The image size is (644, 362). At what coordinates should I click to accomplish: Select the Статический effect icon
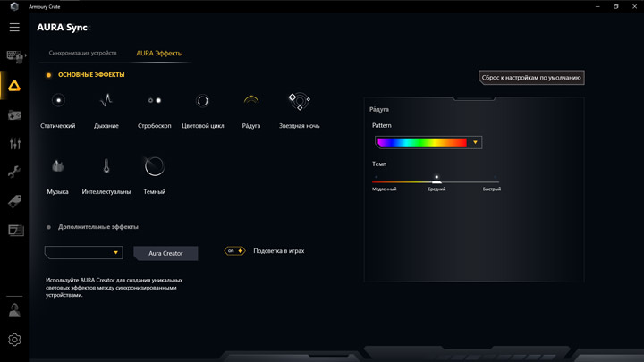pos(58,100)
